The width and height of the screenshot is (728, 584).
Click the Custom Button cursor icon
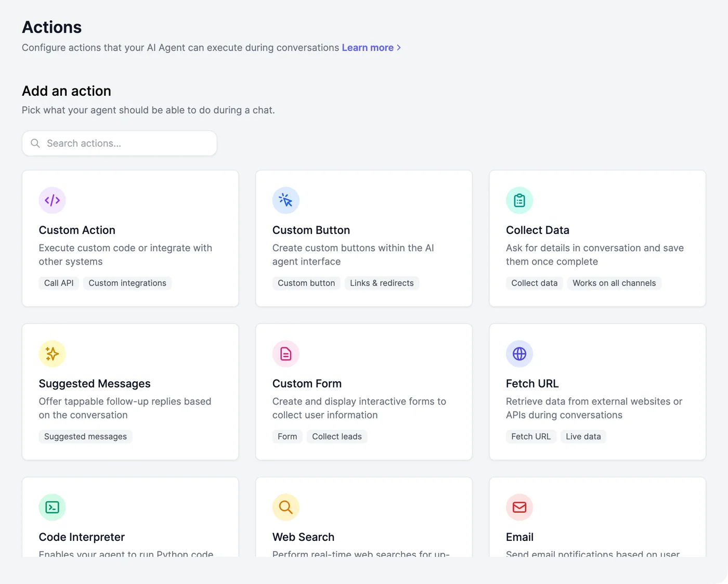(x=285, y=200)
